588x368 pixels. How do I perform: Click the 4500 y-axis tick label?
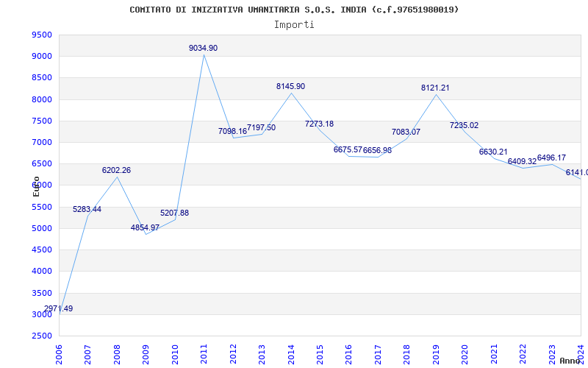(42, 250)
